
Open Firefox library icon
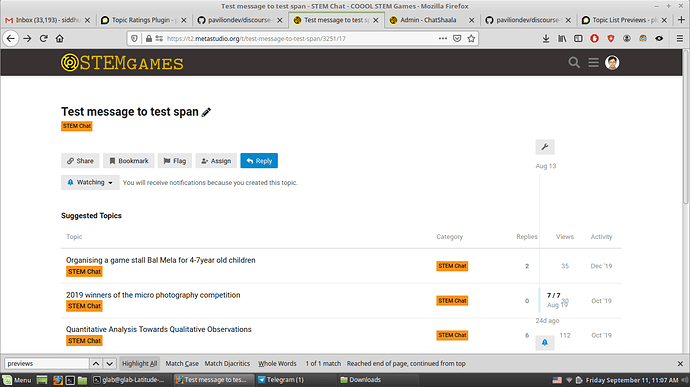562,39
